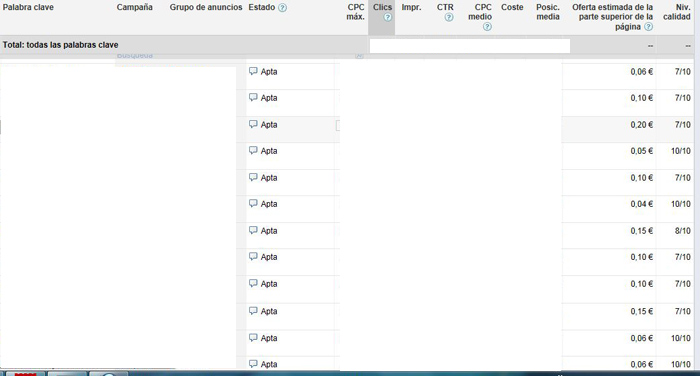Select Apta status in the 8/10 row
This screenshot has height=376, width=700.
coord(269,230)
